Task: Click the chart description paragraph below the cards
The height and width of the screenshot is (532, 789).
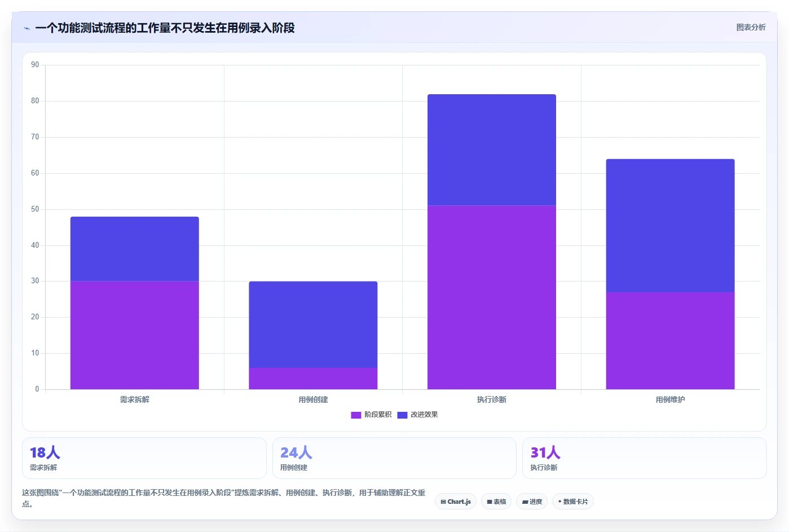Action: (224, 498)
